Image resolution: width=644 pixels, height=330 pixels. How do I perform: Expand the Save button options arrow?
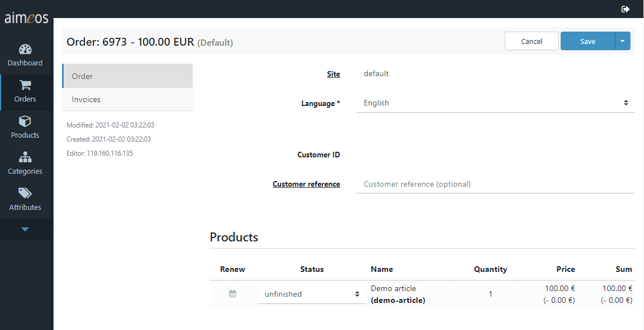tap(623, 41)
